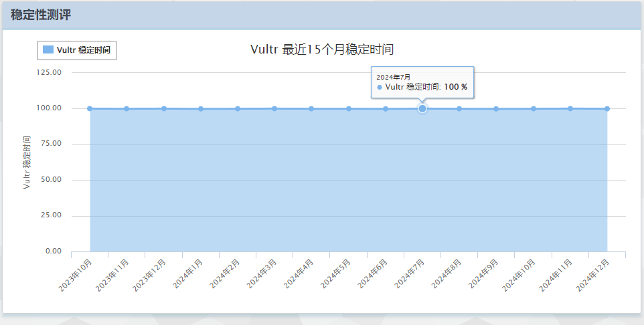This screenshot has height=325, width=644.
Task: Click the 2024年5月 x-axis label
Action: click(x=336, y=274)
